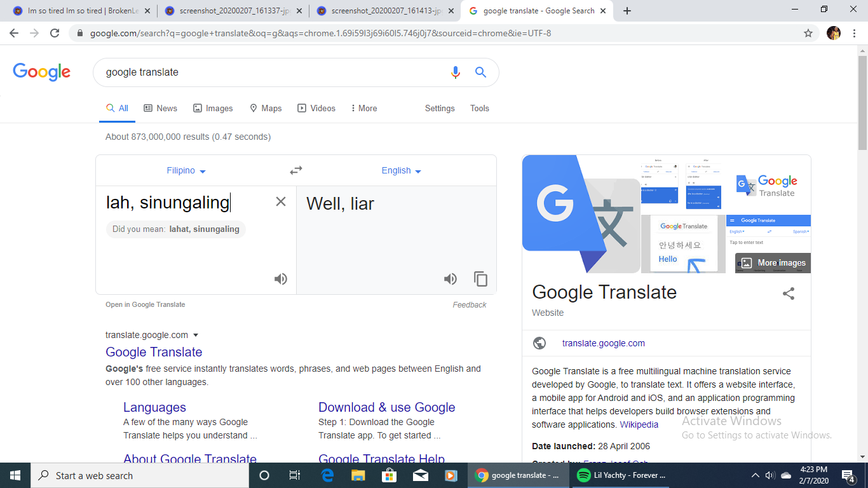
Task: Open translate.google.com link in knowledge panel
Action: click(604, 343)
